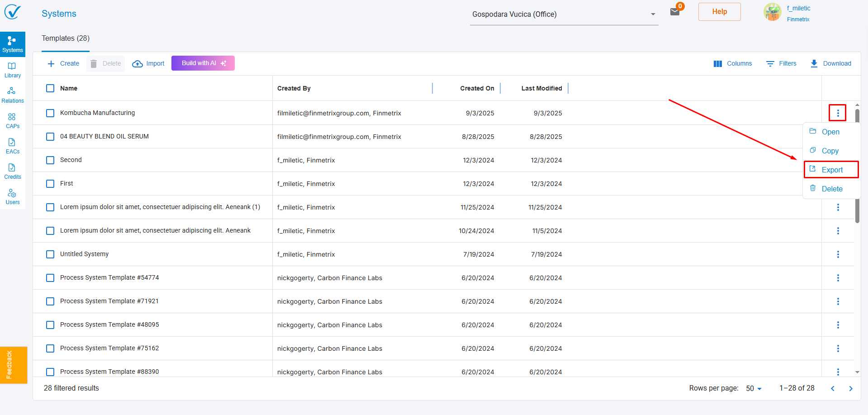Go to Relations in the sidebar
This screenshot has height=415, width=868.
click(12, 95)
